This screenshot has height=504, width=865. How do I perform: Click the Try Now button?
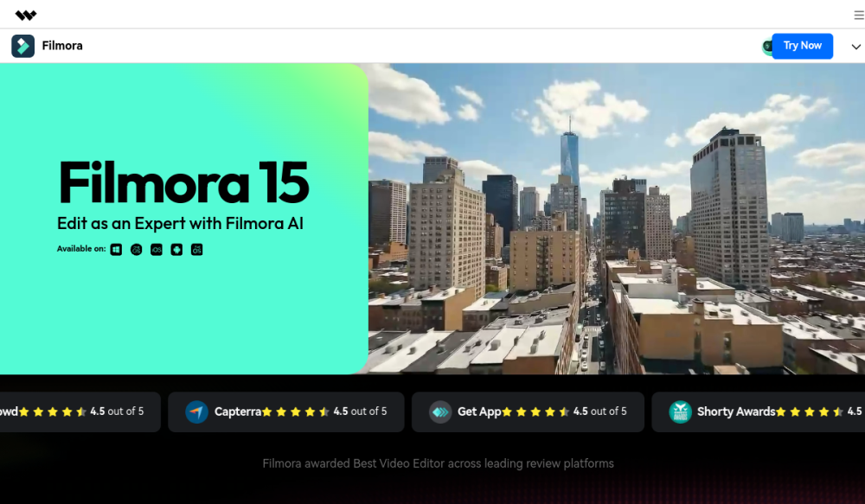[802, 45]
